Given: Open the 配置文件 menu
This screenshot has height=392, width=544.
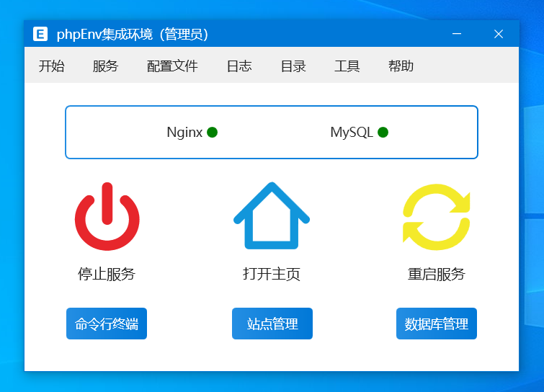Looking at the screenshot, I should [x=172, y=66].
